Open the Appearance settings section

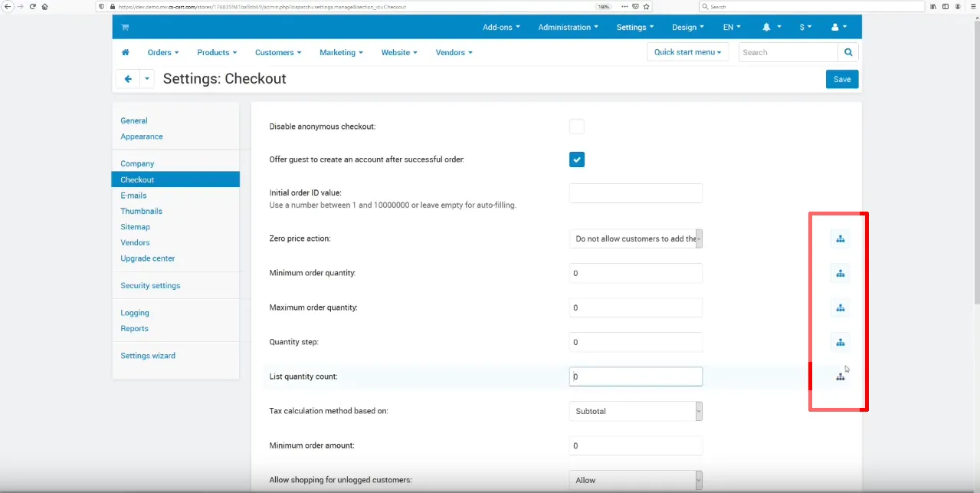pyautogui.click(x=142, y=136)
